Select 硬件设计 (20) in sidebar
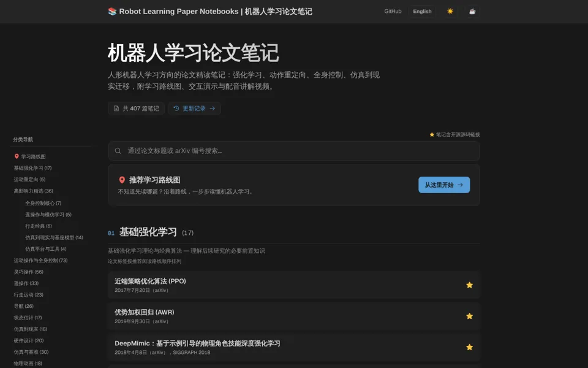Image resolution: width=588 pixels, height=368 pixels. [29, 340]
